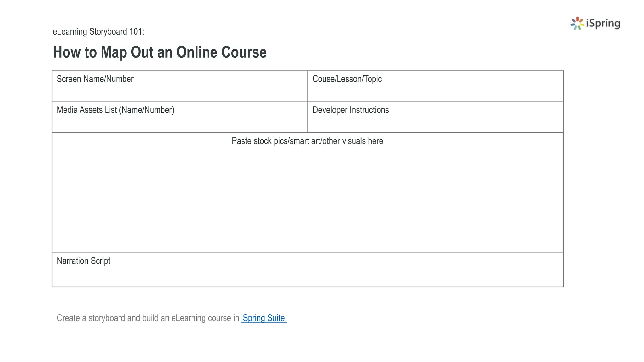The width and height of the screenshot is (644, 362).
Task: Select the Media Assets List cell
Action: coord(179,121)
